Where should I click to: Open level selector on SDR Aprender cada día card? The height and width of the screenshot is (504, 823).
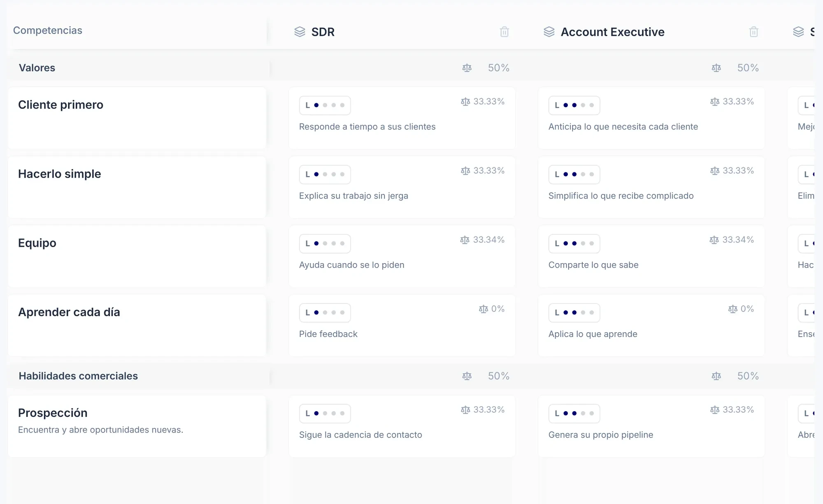pos(325,312)
